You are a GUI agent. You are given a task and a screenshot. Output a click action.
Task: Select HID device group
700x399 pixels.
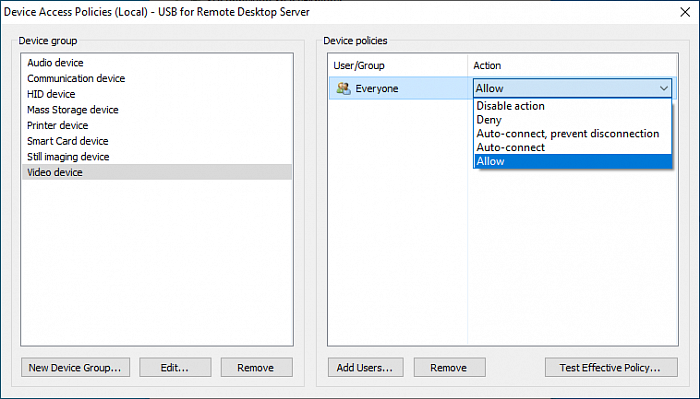(157, 94)
